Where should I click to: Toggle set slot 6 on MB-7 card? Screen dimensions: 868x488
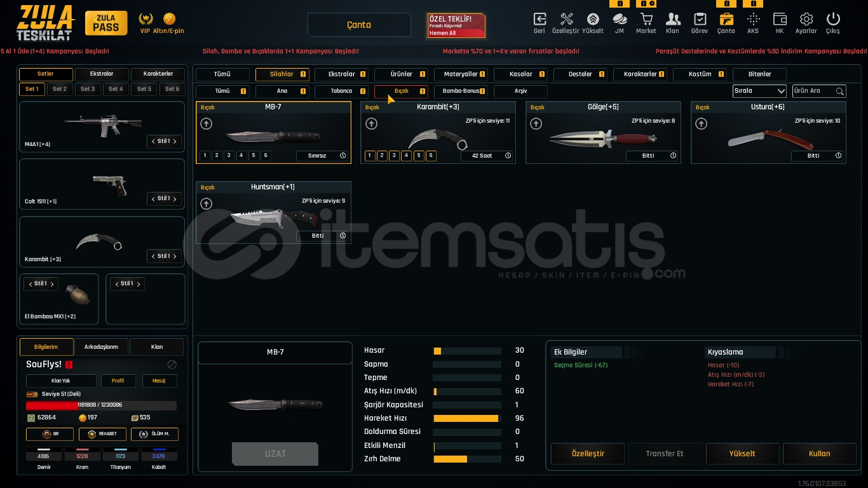tap(266, 156)
